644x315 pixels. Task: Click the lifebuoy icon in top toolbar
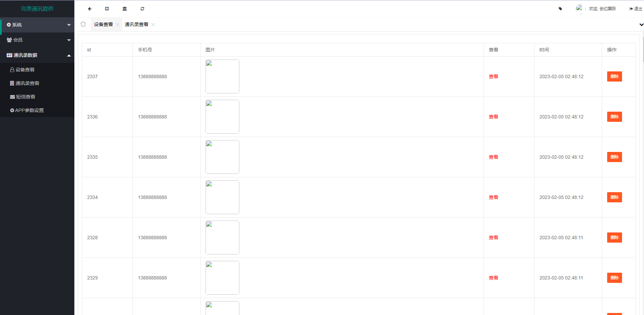click(x=107, y=9)
